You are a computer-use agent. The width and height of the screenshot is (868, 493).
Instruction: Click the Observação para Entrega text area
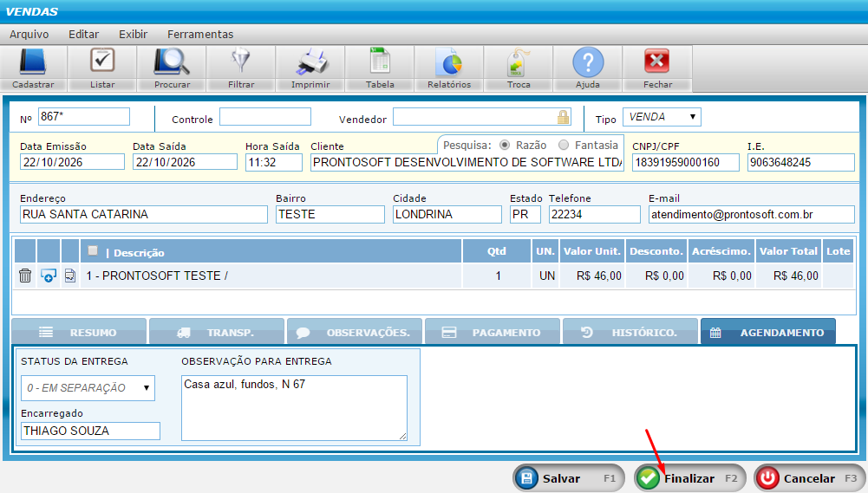[x=295, y=408]
